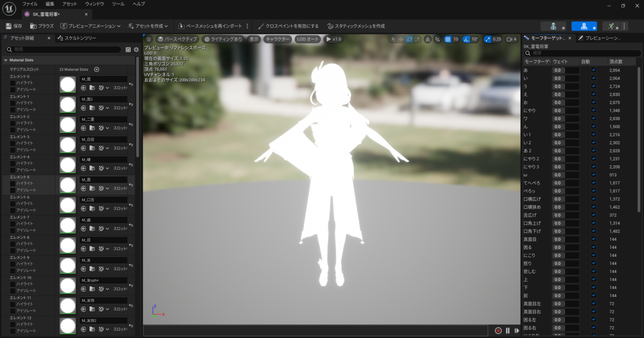Viewport: 644px width, 338px height.
Task: Click the morph target search field
Action: point(582,53)
